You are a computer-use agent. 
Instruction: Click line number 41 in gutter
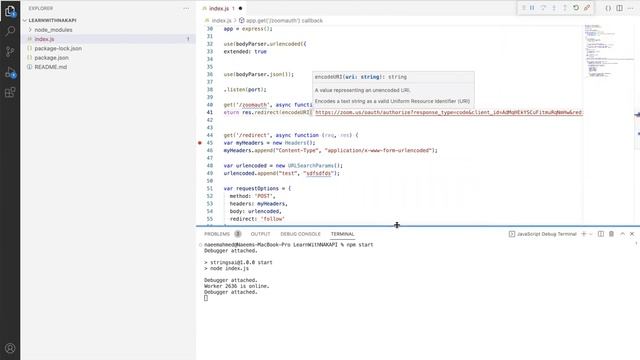pos(210,112)
